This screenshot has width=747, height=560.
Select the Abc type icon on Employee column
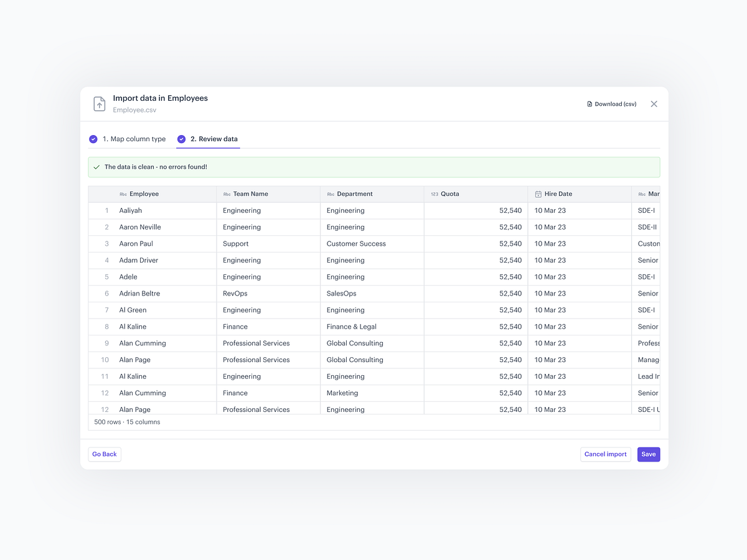[122, 194]
